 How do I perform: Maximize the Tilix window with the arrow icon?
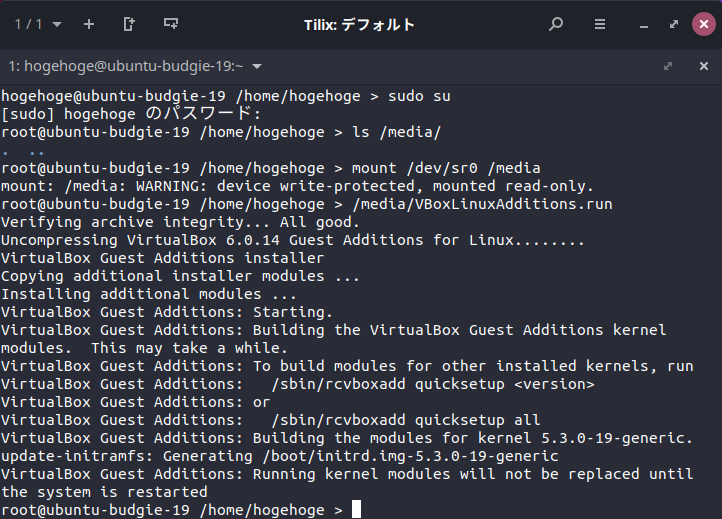point(674,24)
